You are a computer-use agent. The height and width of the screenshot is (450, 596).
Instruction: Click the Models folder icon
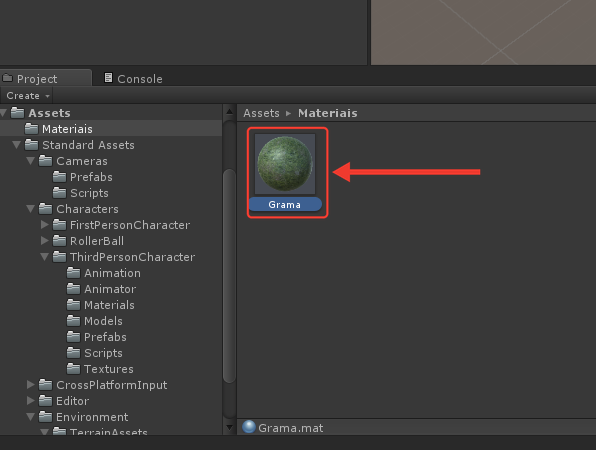click(x=73, y=320)
